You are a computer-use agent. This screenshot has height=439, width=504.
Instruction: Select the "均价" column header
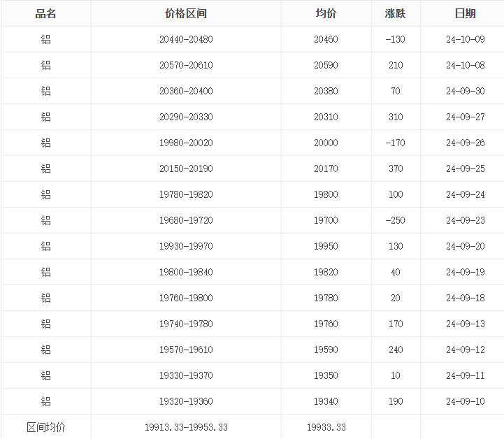[x=326, y=13]
